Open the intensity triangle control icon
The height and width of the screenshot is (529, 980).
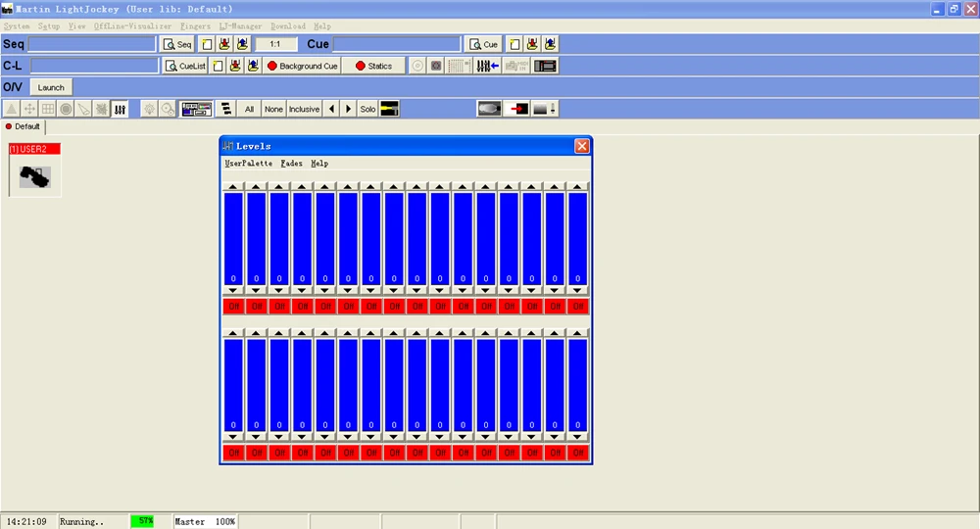[x=11, y=109]
